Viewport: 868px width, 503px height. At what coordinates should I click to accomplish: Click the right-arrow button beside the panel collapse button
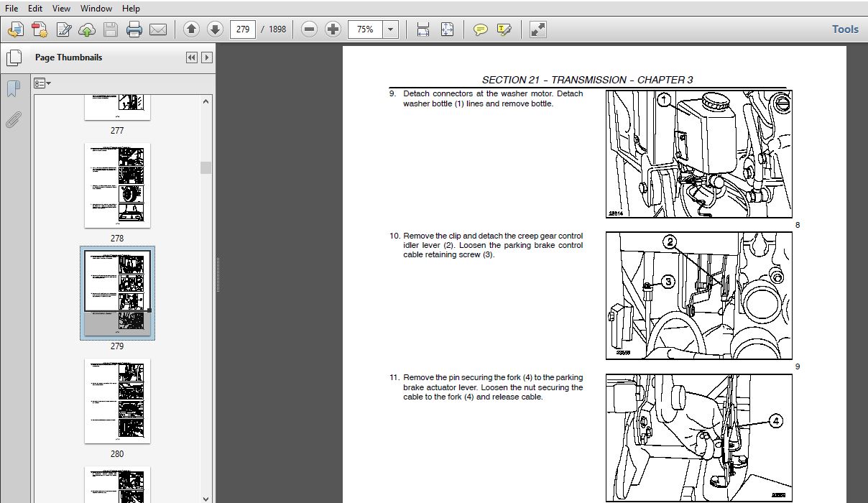[x=207, y=57]
